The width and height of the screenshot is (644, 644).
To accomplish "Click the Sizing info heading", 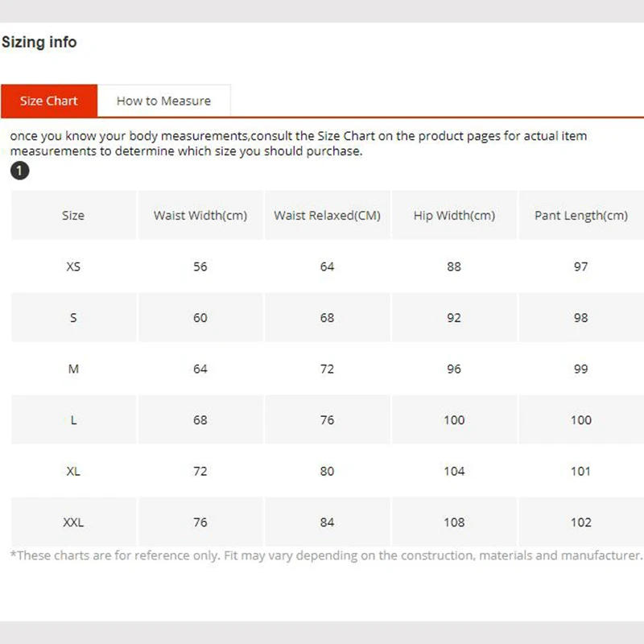I will coord(39,42).
